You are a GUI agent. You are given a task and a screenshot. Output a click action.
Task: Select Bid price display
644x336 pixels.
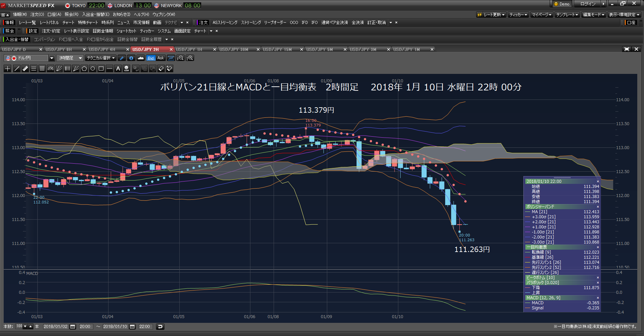pyautogui.click(x=151, y=58)
